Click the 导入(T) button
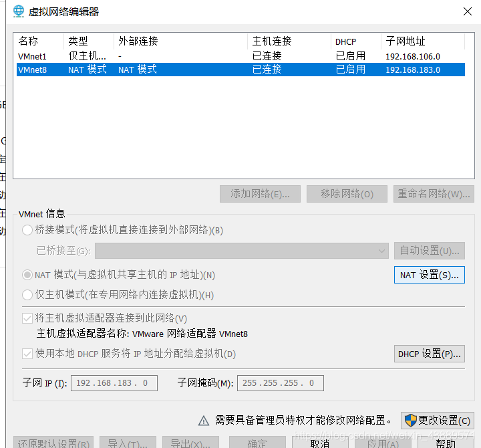Viewport: 481px width, 448px height. (128, 443)
